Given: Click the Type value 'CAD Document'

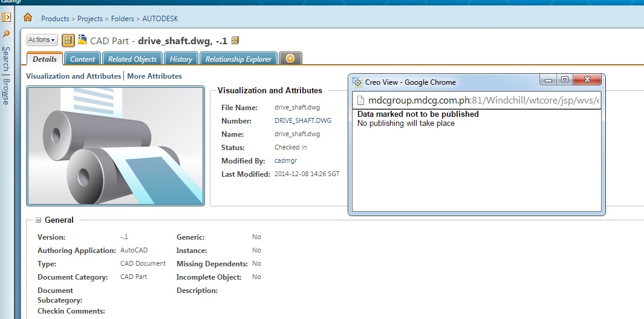Looking at the screenshot, I should [x=143, y=263].
